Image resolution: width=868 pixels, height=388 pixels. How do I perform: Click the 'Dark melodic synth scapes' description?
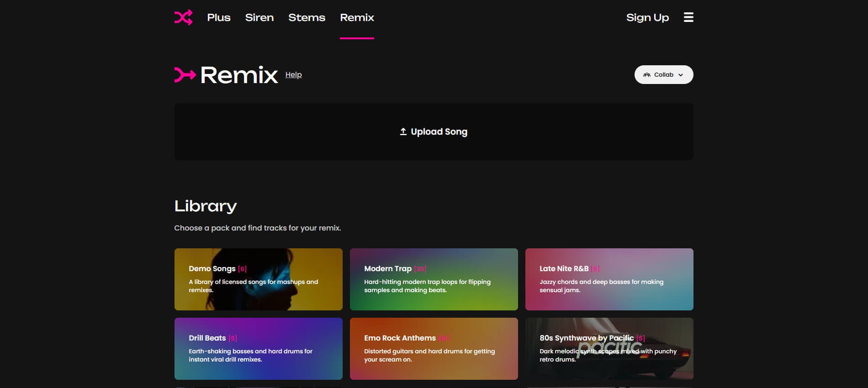coord(608,355)
